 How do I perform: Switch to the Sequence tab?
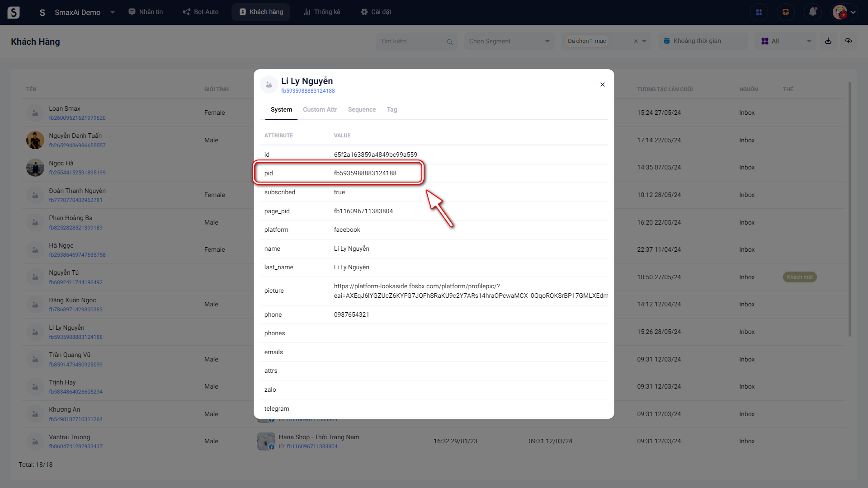[362, 110]
